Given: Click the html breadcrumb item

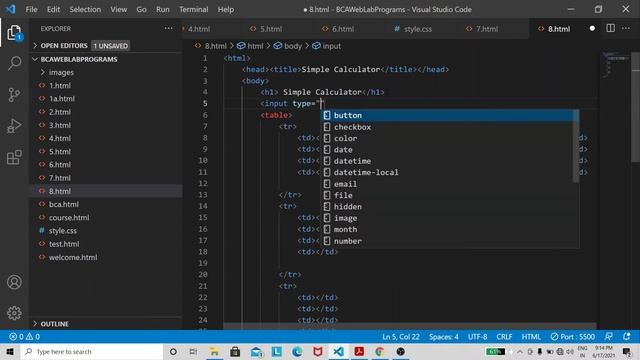Looking at the screenshot, I should pyautogui.click(x=250, y=46).
